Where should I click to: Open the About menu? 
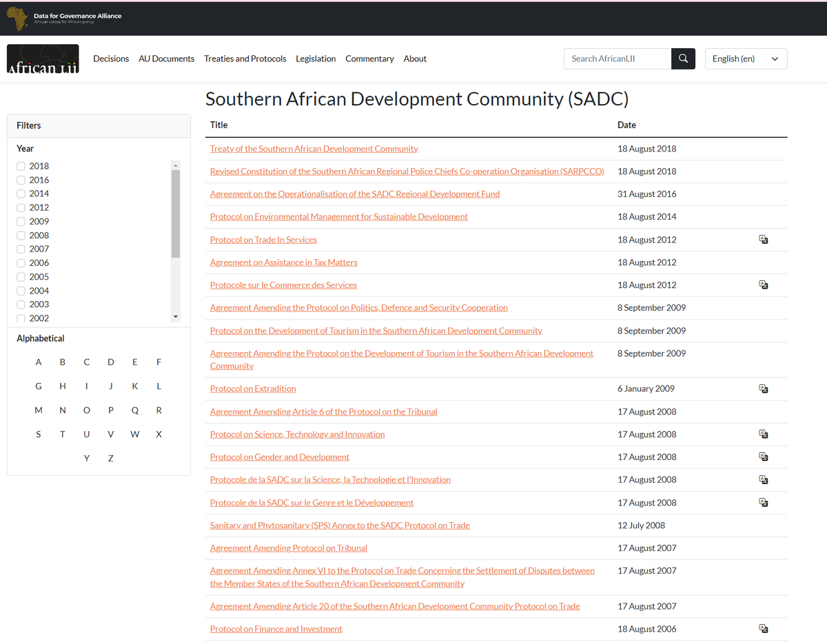415,59
